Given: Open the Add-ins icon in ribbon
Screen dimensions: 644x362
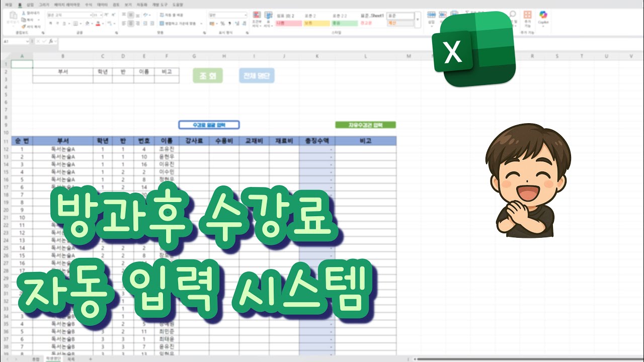Looking at the screenshot, I should tap(527, 15).
